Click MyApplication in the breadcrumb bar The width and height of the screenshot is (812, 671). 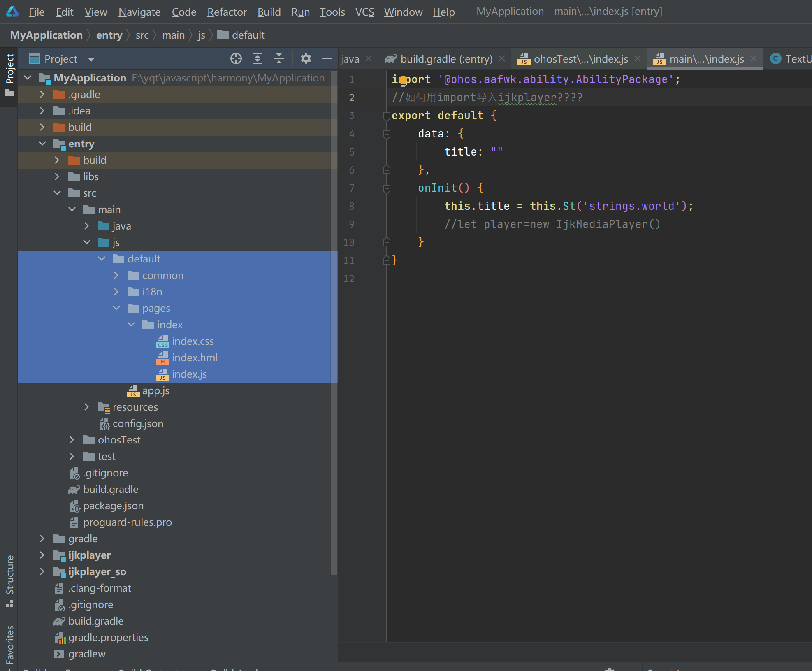click(x=46, y=35)
